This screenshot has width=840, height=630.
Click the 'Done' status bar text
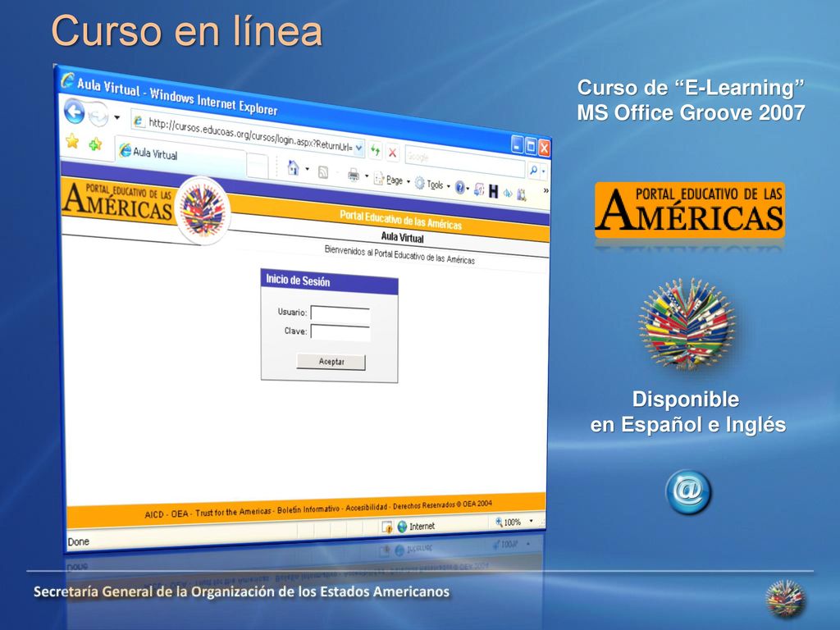(x=78, y=541)
